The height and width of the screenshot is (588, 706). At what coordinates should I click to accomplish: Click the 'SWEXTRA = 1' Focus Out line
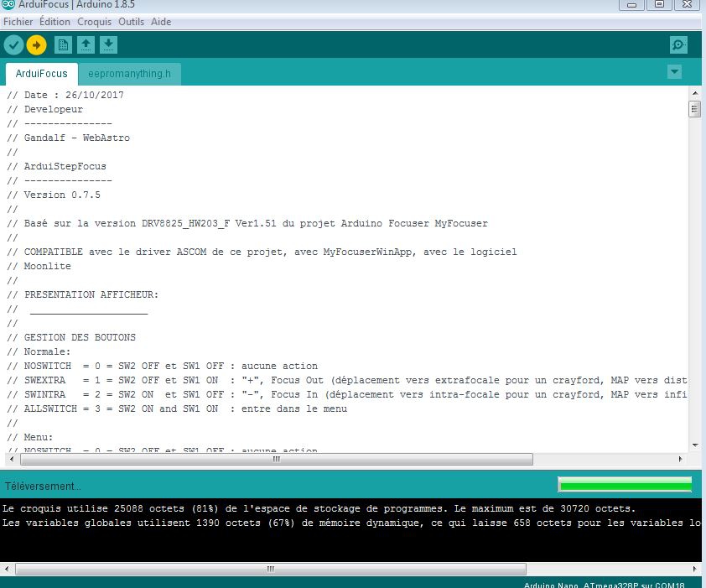(347, 380)
